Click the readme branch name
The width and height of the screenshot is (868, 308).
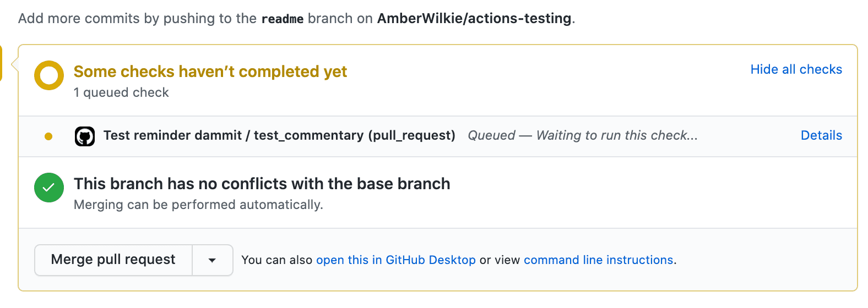tap(282, 19)
